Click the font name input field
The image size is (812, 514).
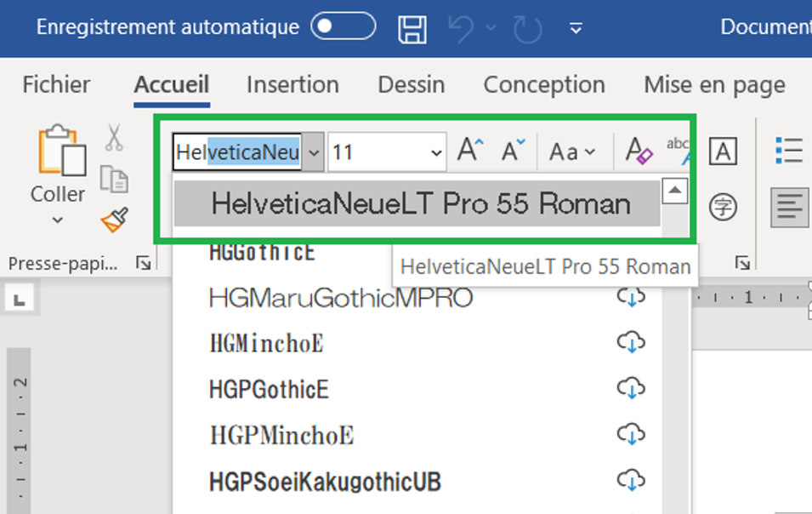coord(238,152)
